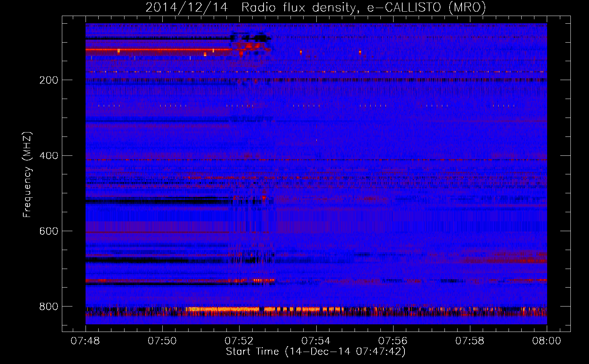Screen dimensions: 589x364
Task: Click the 07:54 time tick label
Action: [316, 341]
